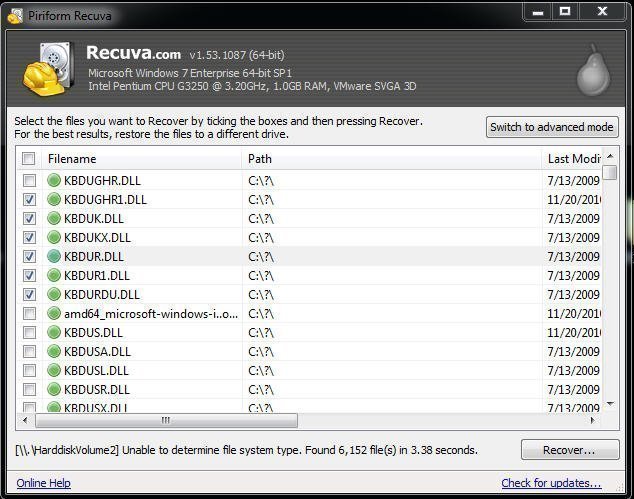
Task: Select the amd64_microsoft-windows-i..o... filename
Action: [x=151, y=313]
